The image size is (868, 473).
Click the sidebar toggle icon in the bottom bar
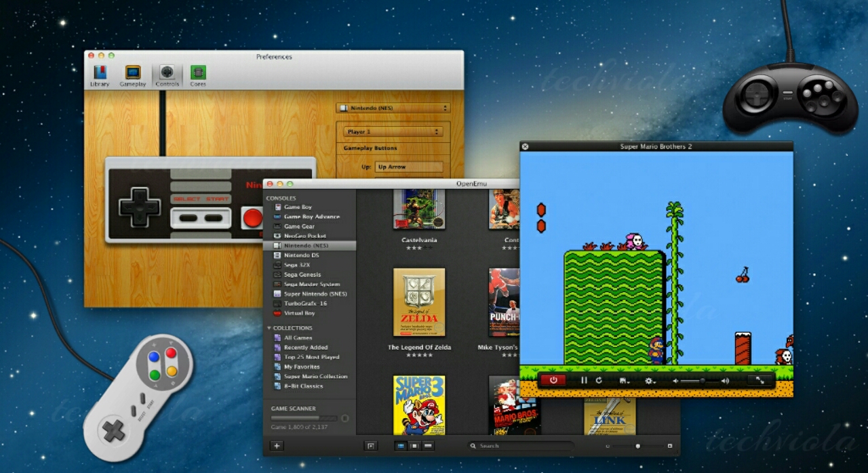[x=370, y=446]
